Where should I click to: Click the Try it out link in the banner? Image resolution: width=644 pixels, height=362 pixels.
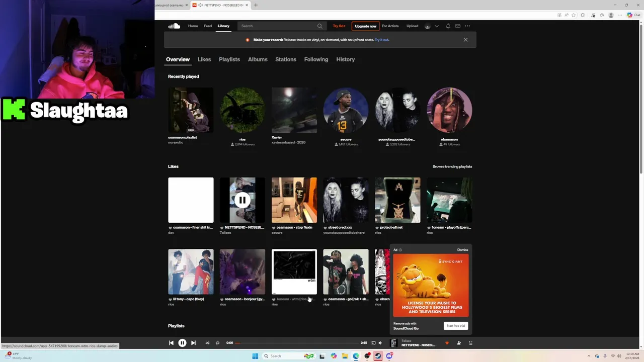click(382, 40)
